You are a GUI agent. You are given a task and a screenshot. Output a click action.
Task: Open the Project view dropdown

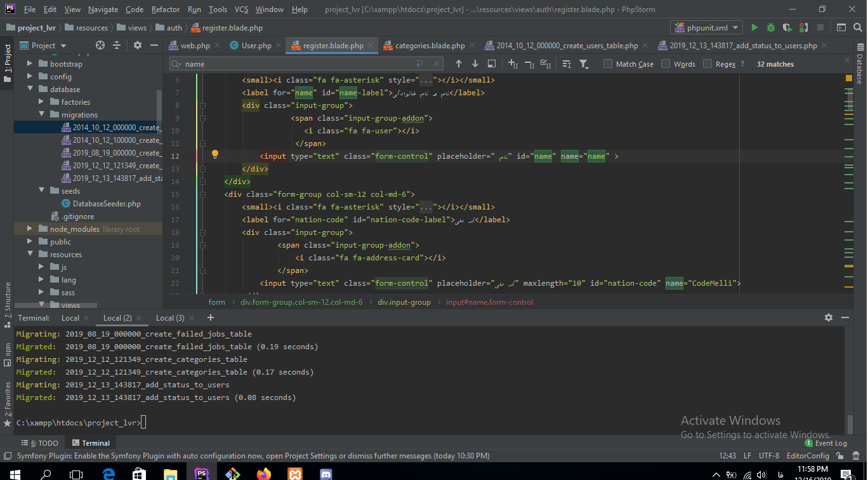pos(44,45)
